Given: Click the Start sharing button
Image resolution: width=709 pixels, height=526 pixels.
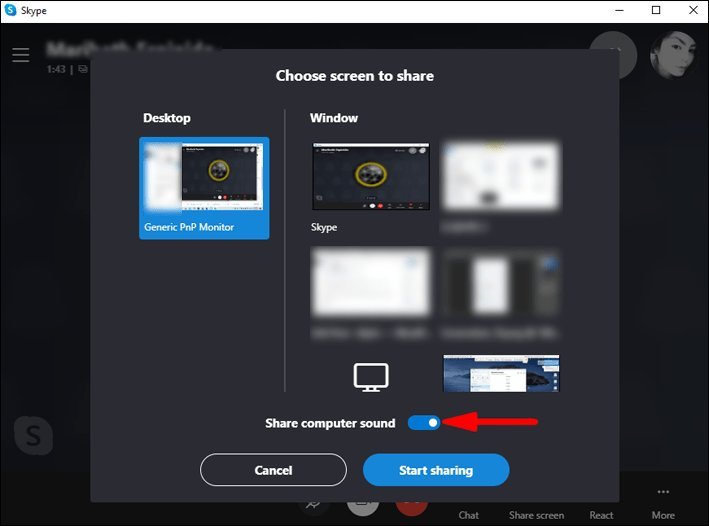Looking at the screenshot, I should pos(436,470).
